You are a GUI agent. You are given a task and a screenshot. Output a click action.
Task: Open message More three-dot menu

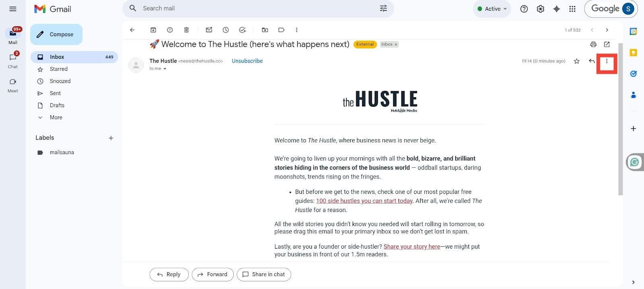click(x=607, y=61)
